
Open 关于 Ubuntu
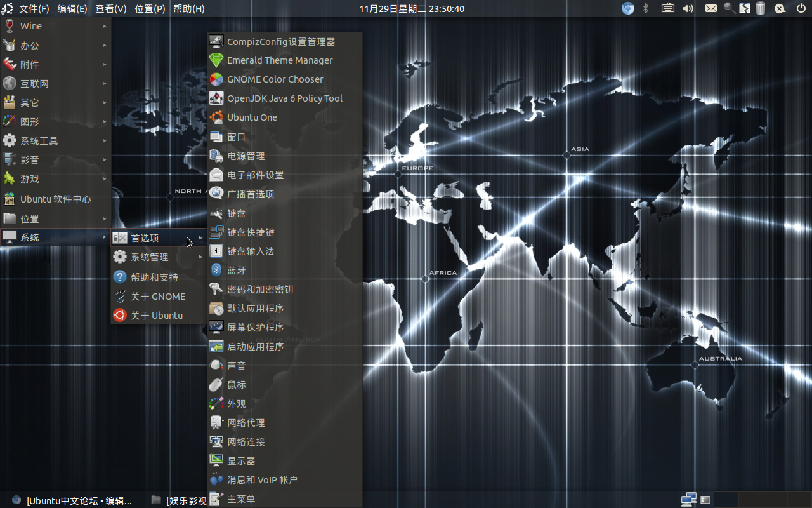159,316
